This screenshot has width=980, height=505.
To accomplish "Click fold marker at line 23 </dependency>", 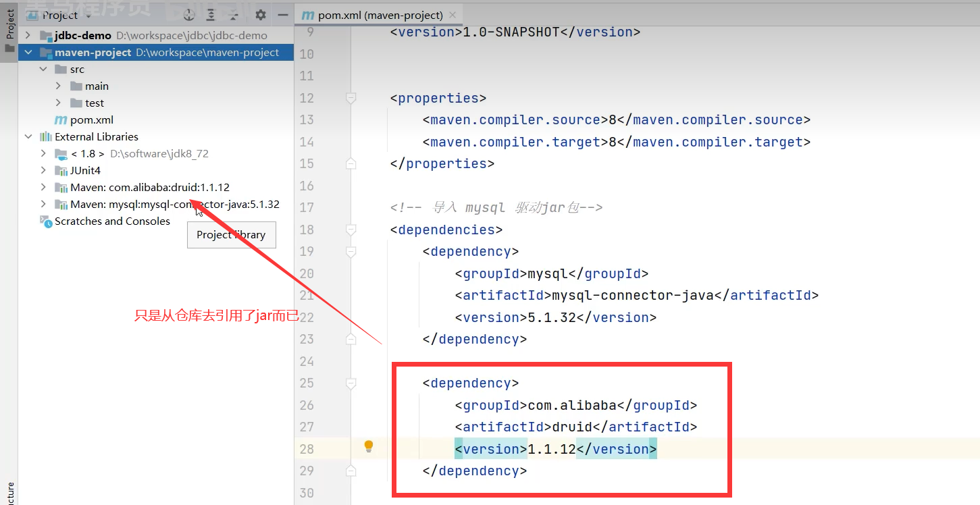I will click(x=351, y=339).
